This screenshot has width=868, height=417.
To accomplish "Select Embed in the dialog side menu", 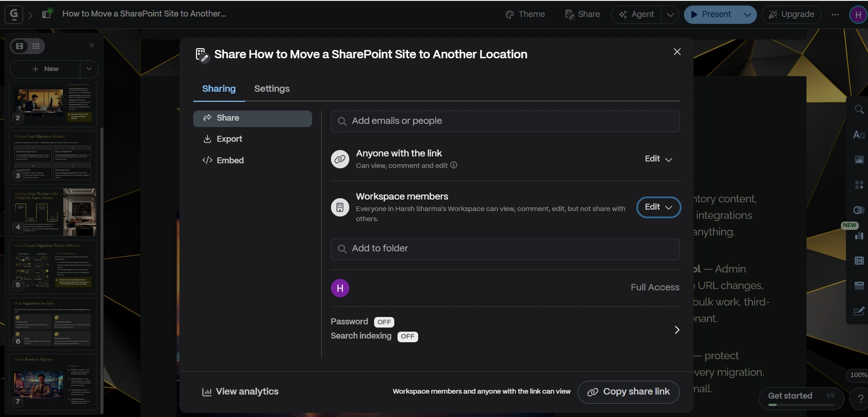I will (252, 160).
